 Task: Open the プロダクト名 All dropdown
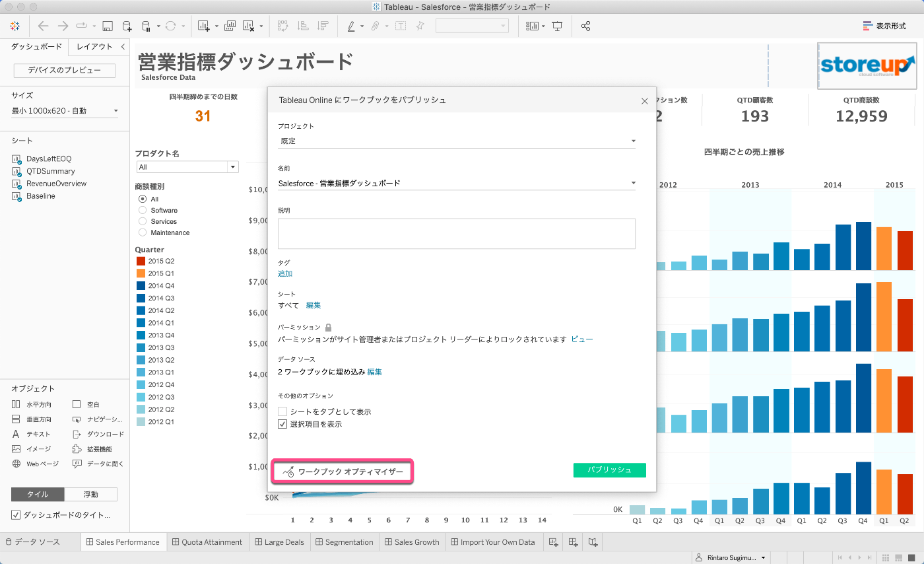pyautogui.click(x=187, y=167)
